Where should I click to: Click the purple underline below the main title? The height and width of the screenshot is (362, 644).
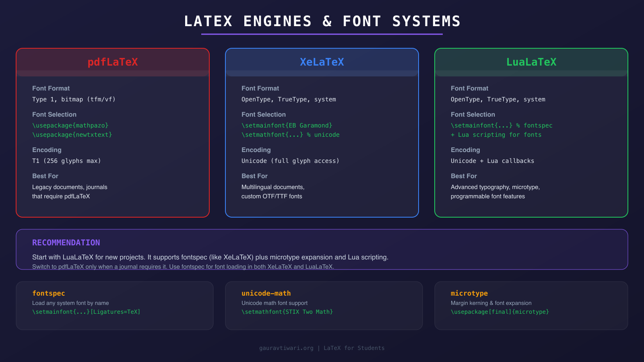(322, 34)
